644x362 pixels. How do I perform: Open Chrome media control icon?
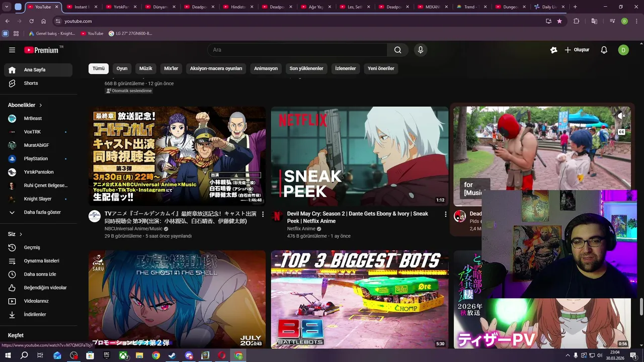(612, 21)
